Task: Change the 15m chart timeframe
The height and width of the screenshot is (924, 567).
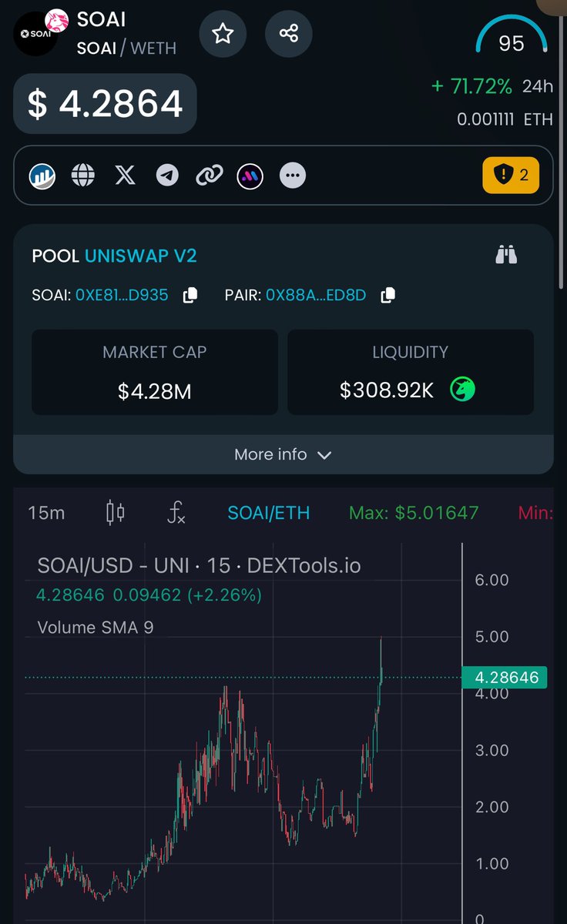Action: [46, 513]
